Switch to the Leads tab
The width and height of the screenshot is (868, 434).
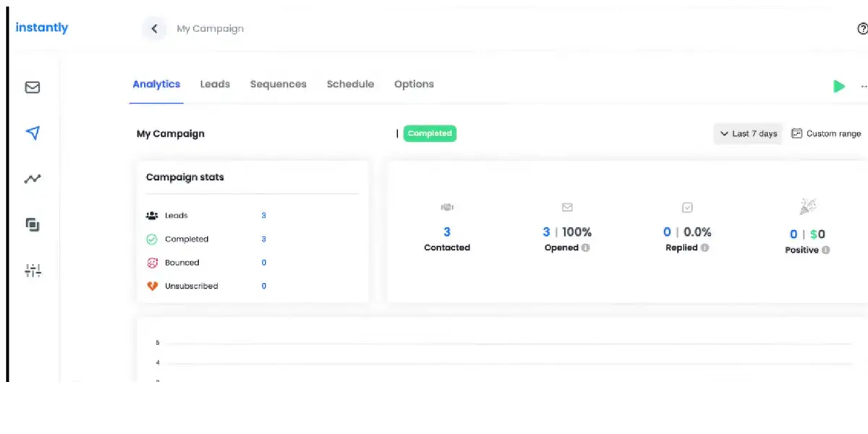pos(215,85)
